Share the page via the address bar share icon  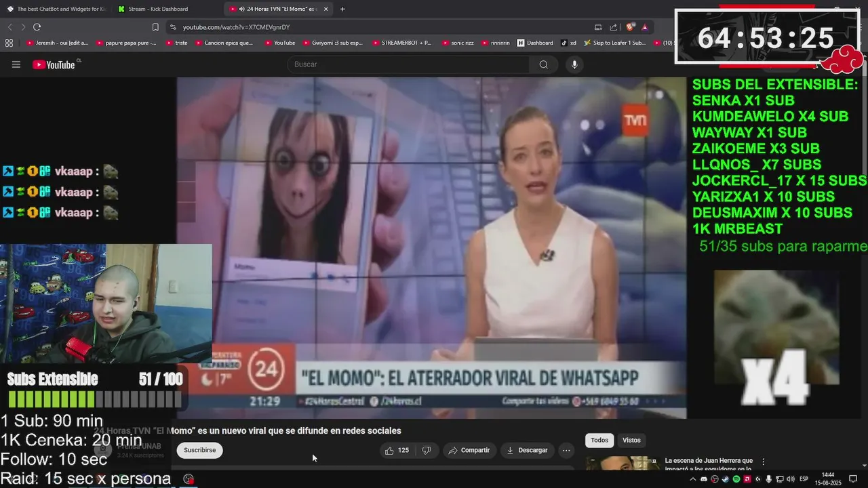pyautogui.click(x=614, y=27)
